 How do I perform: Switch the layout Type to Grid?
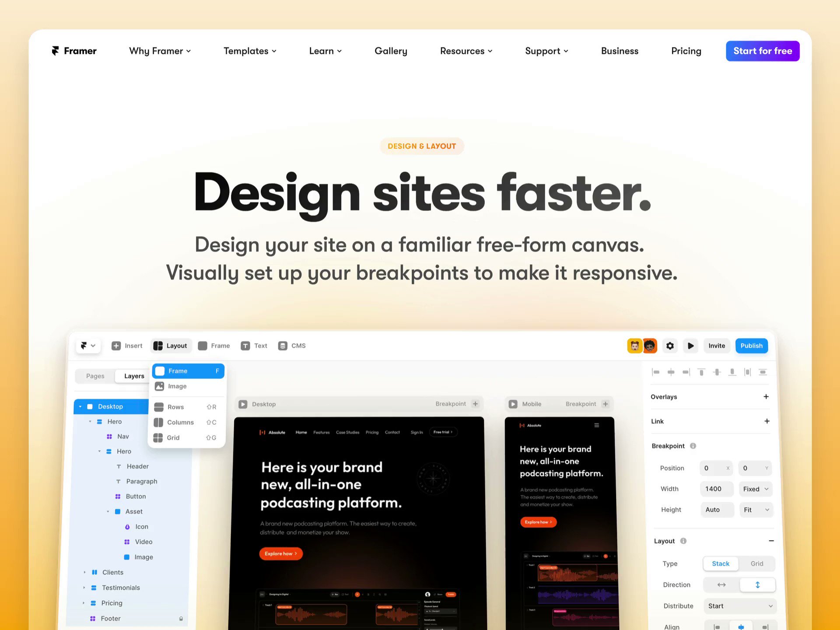click(x=756, y=563)
